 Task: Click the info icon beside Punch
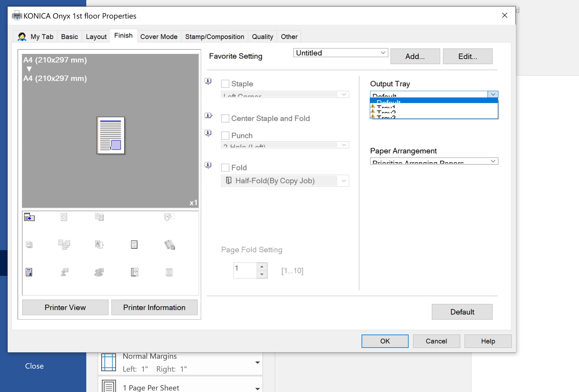tap(208, 133)
